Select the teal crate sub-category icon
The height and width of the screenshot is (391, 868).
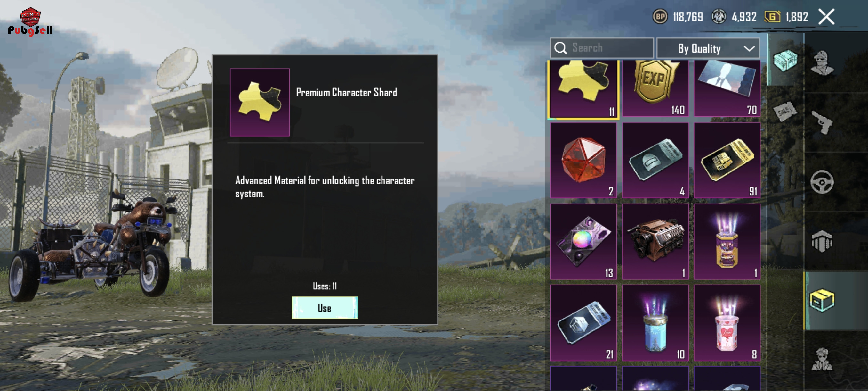785,60
